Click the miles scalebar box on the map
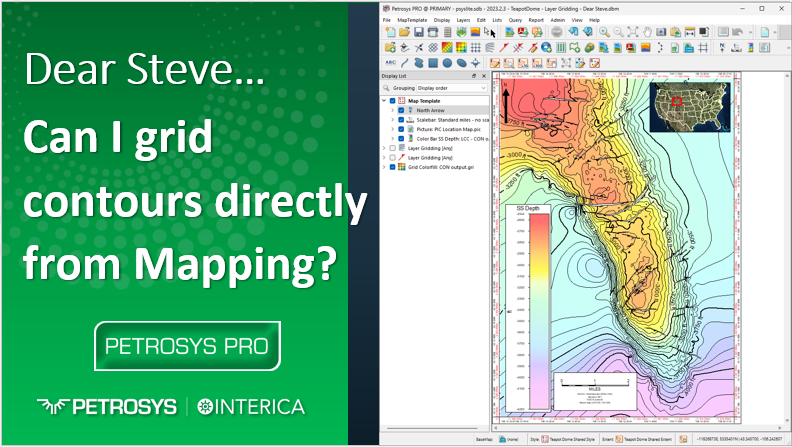The width and height of the screenshot is (792, 447). (595, 391)
